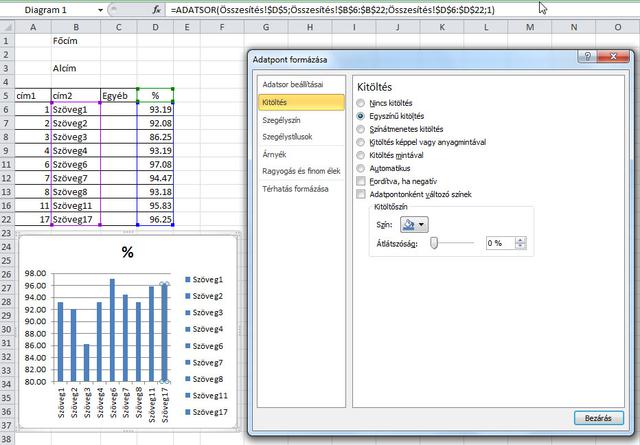This screenshot has width=640, height=445.
Task: Click cell containing 97.08
Action: coord(155,165)
